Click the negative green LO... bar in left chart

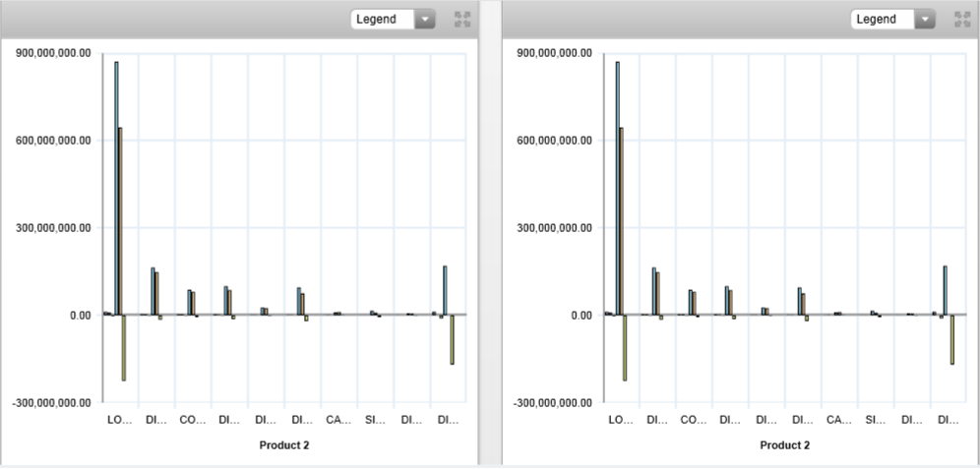tap(124, 347)
